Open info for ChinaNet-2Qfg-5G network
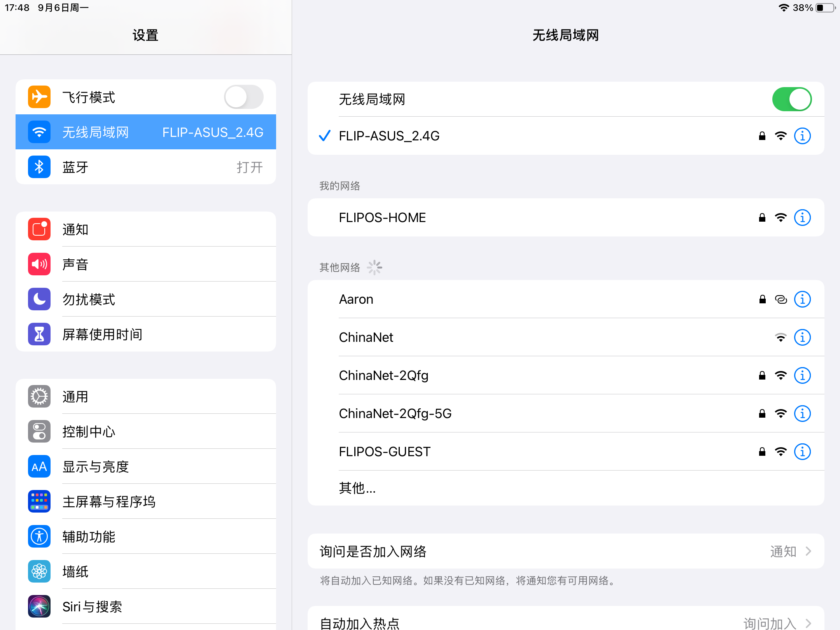 pos(802,413)
